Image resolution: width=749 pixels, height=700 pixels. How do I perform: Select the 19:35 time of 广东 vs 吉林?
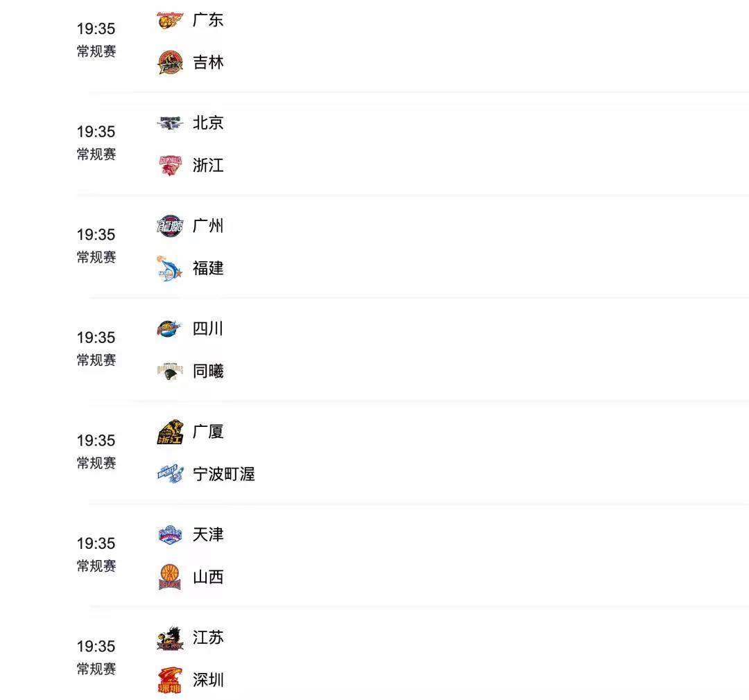click(x=96, y=28)
